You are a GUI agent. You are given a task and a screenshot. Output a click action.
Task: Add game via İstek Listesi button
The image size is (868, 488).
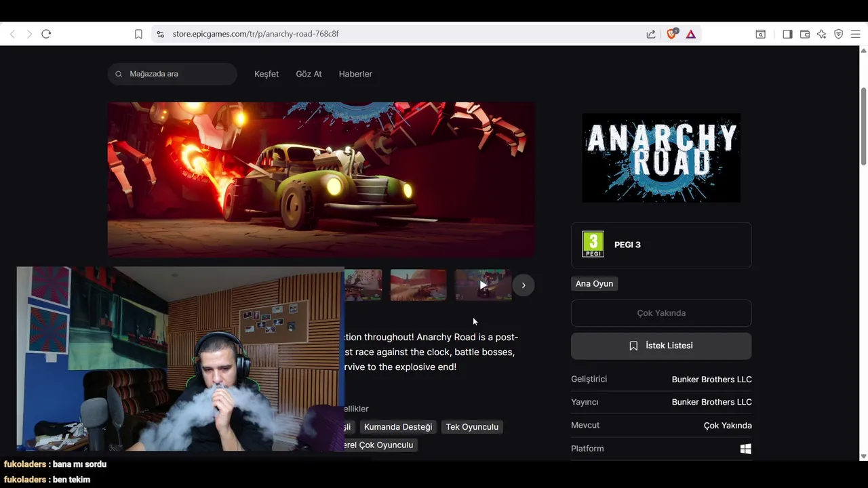pyautogui.click(x=661, y=346)
